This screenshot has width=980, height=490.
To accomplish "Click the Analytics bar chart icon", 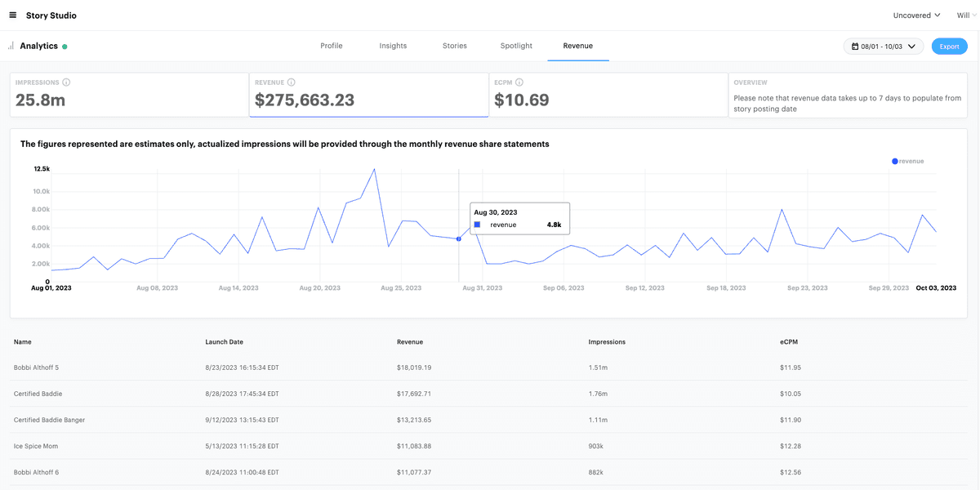I will (x=11, y=46).
